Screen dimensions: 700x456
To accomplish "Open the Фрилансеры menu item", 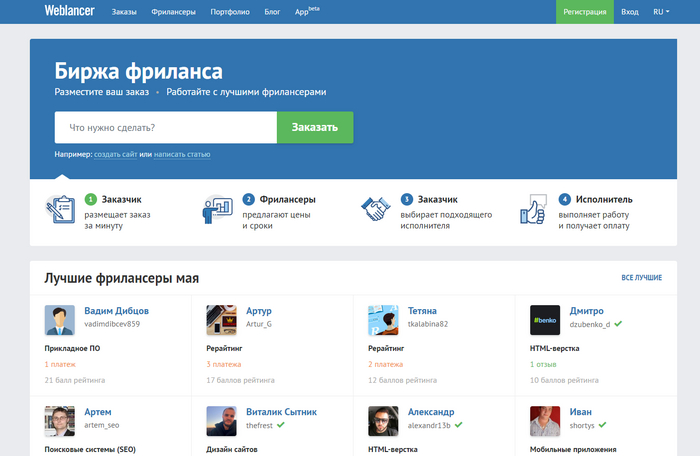I will 173,12.
